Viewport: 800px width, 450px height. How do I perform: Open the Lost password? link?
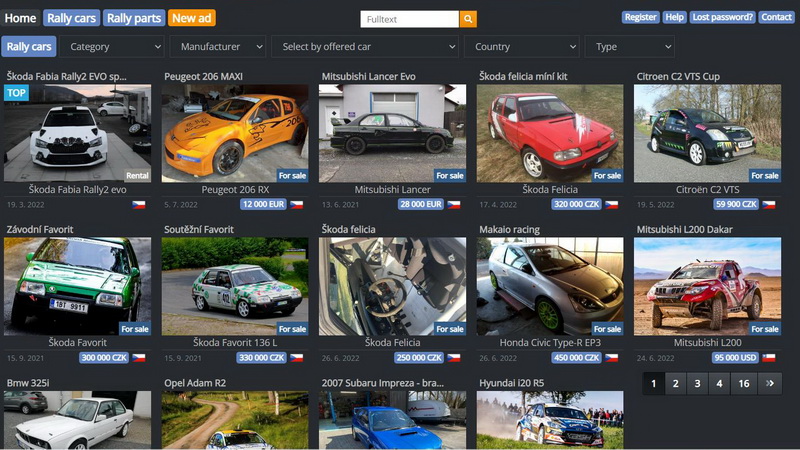click(722, 18)
